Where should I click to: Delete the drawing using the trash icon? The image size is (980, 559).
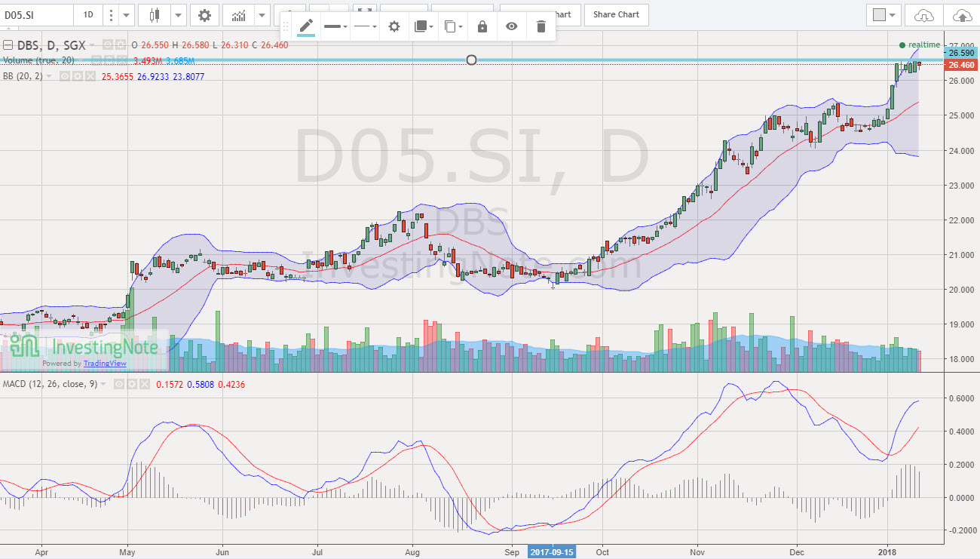[541, 26]
